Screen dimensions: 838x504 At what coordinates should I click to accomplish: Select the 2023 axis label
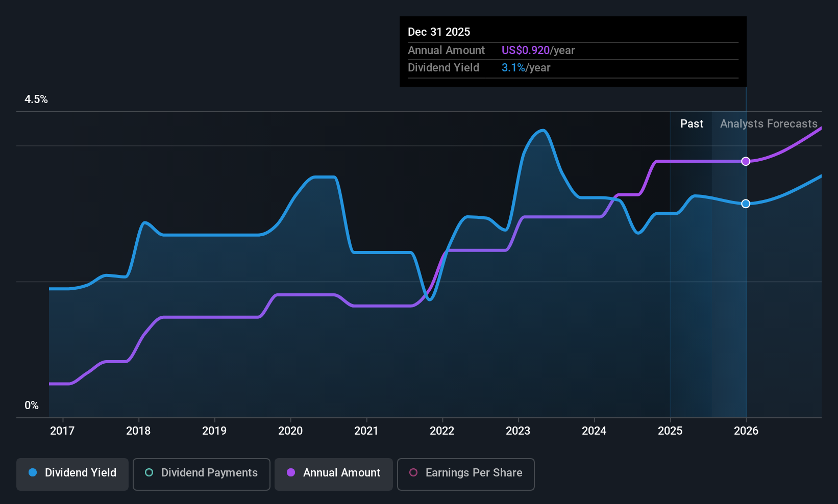click(518, 431)
